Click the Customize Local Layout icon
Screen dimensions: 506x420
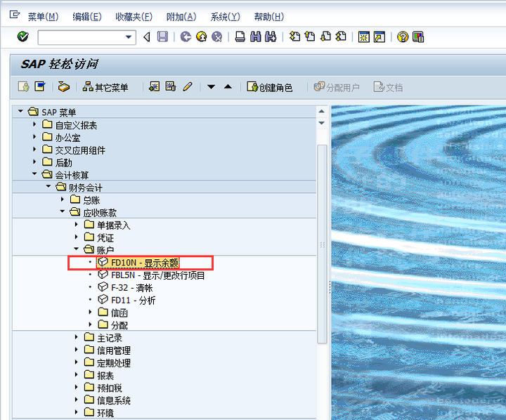point(418,37)
